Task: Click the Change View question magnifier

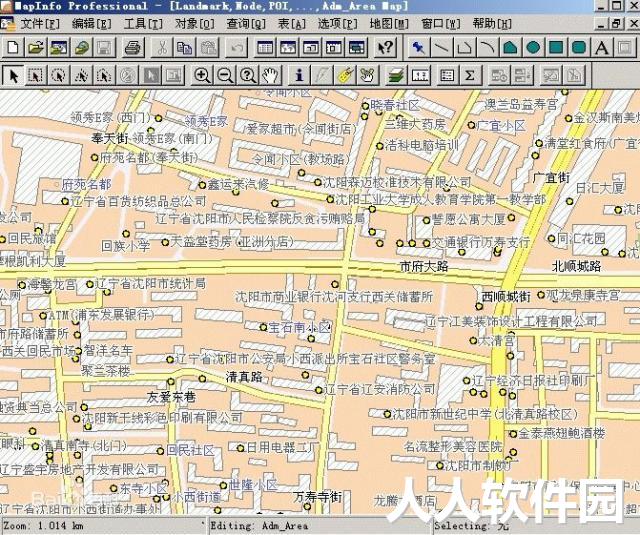Action: pyautogui.click(x=248, y=75)
